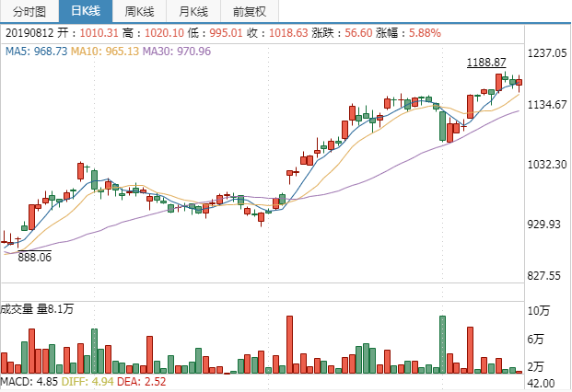Click the tall red candlestick below 1188.87 label
Viewport: 572px width, 392px height.
click(498, 82)
